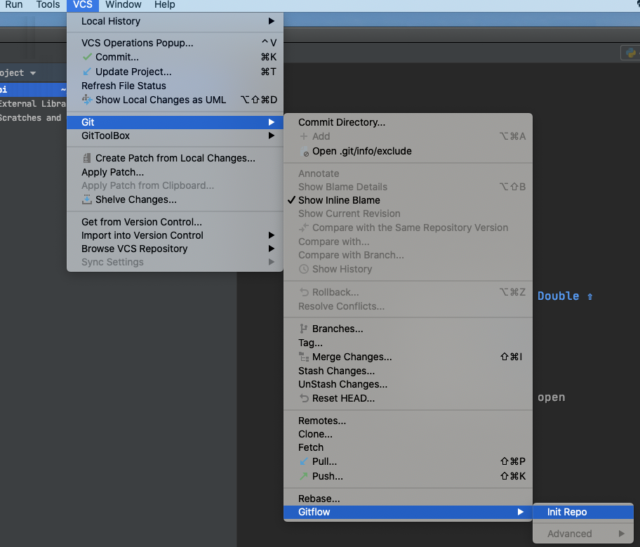Select the highlighted project root row
This screenshot has width=640, height=547.
click(33, 89)
